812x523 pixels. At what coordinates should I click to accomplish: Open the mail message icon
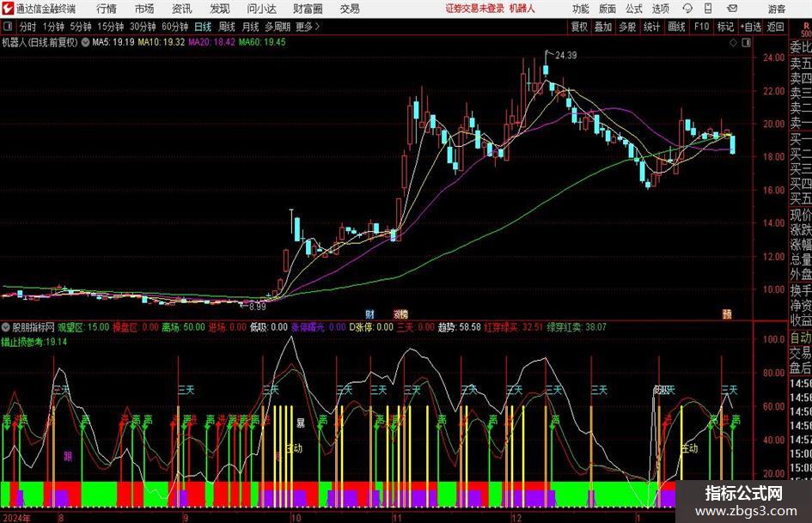(732, 9)
